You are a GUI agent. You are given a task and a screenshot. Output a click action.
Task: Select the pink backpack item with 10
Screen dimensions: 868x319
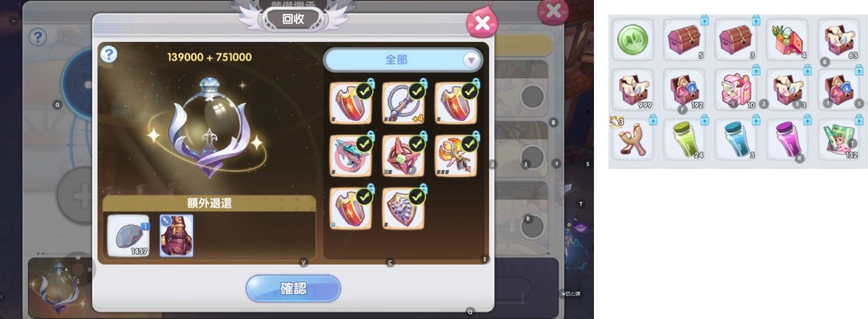click(735, 89)
